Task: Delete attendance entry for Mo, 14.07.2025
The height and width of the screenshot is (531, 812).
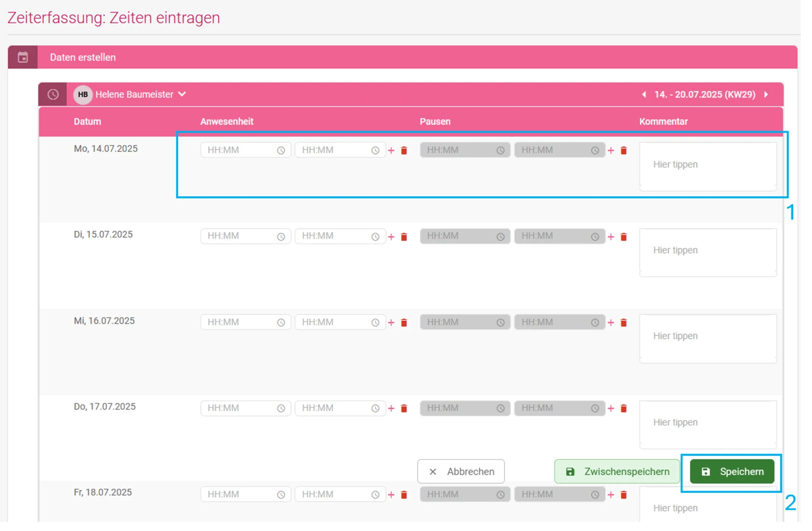Action: point(404,150)
